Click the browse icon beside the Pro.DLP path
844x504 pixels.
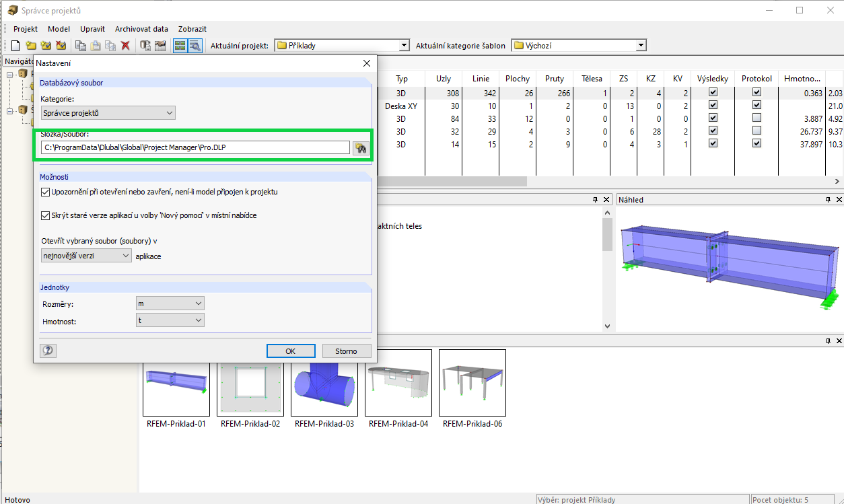click(360, 148)
